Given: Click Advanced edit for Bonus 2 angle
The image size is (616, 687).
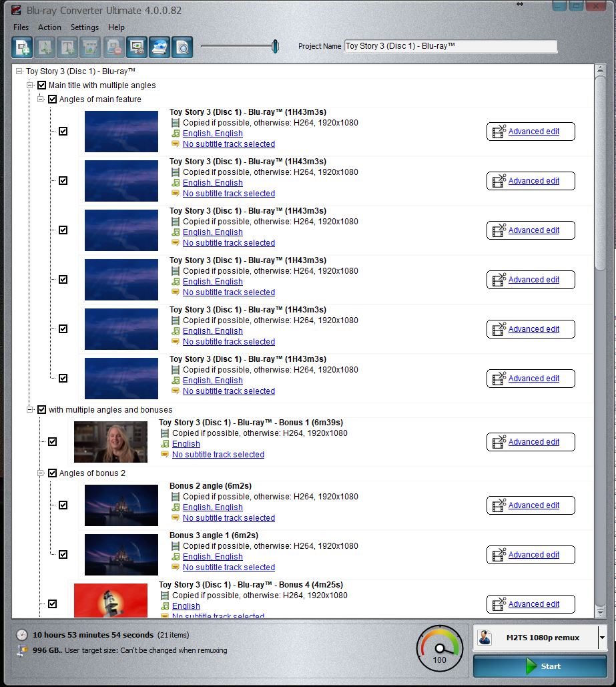Looking at the screenshot, I should 531,505.
